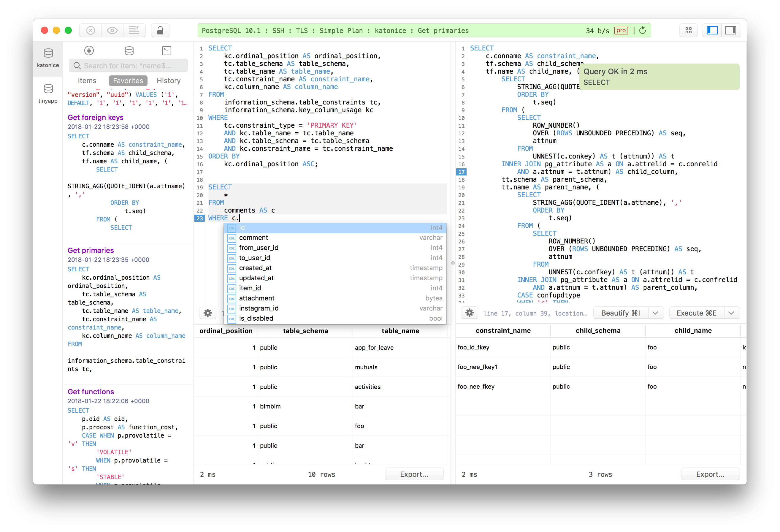
Task: Click the refresh connection icon
Action: point(642,31)
